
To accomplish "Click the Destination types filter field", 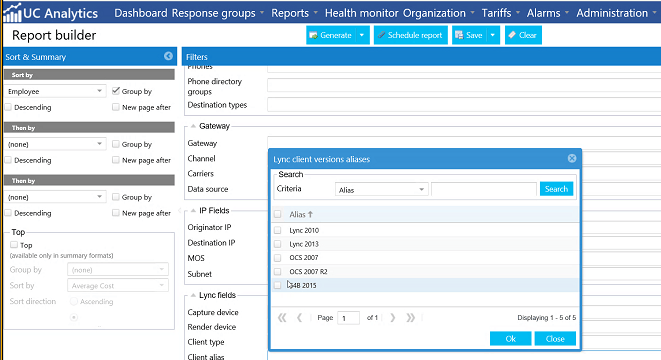I will coord(464,105).
